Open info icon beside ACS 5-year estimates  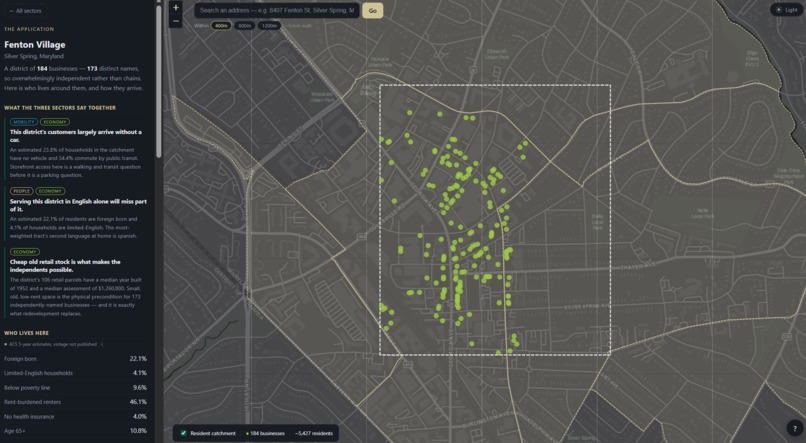tap(102, 344)
